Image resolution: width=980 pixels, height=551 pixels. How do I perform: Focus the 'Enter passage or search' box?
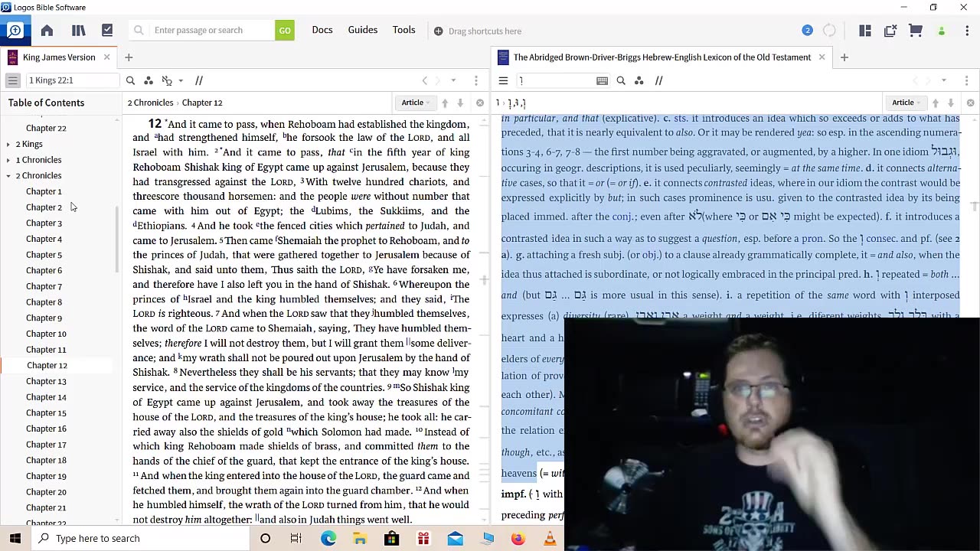(202, 31)
